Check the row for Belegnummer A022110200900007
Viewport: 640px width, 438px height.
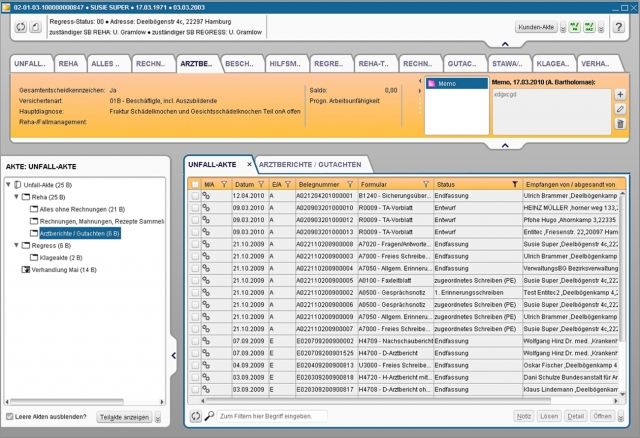pos(195,329)
